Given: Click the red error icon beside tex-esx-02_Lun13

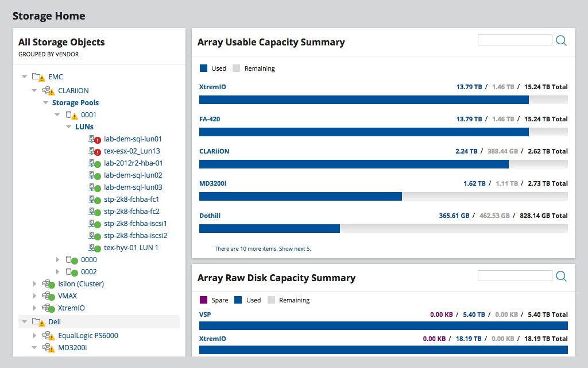Looking at the screenshot, I should point(96,151).
